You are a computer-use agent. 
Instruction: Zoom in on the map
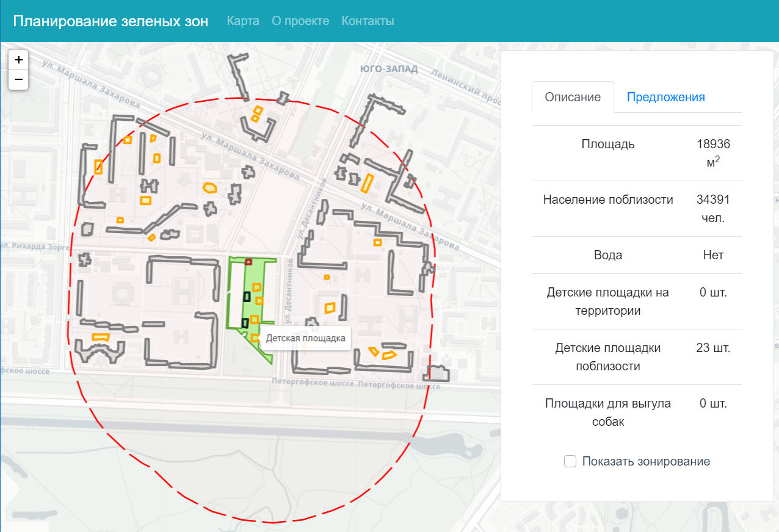pos(18,60)
